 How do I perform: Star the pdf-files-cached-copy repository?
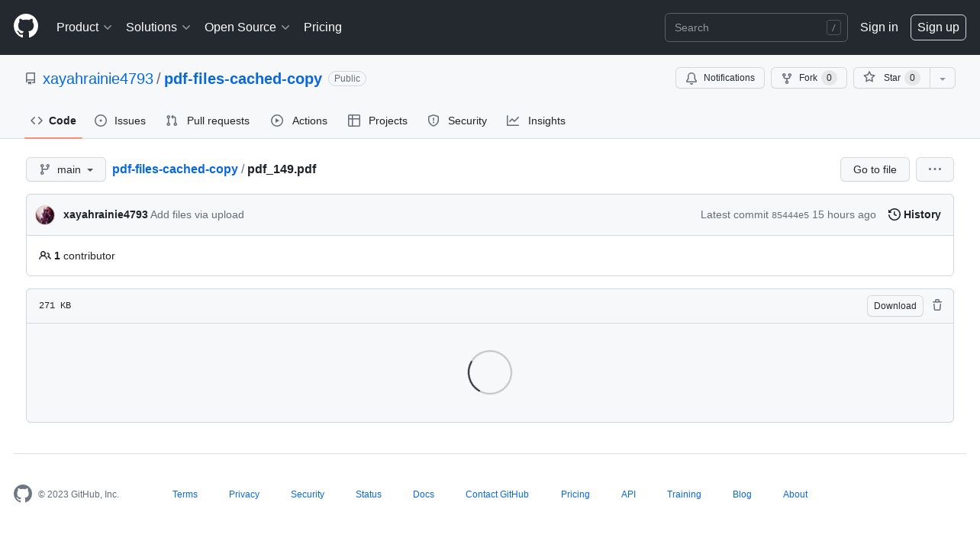point(891,78)
